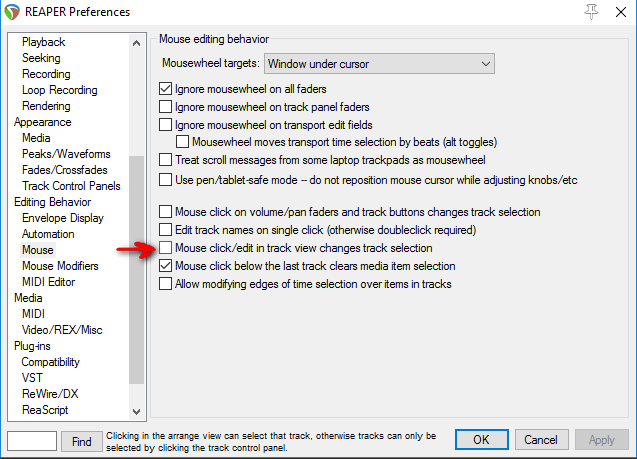Click Cancel to discard changes
This screenshot has height=459, width=637.
[541, 440]
